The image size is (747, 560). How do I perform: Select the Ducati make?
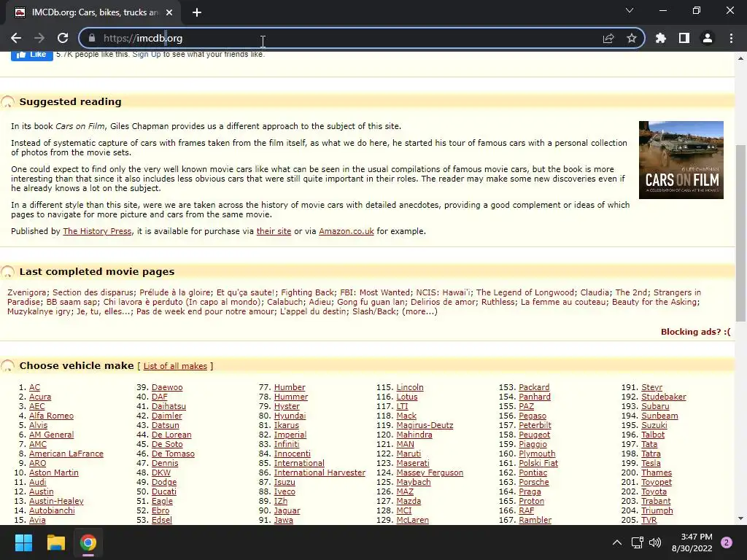164,492
